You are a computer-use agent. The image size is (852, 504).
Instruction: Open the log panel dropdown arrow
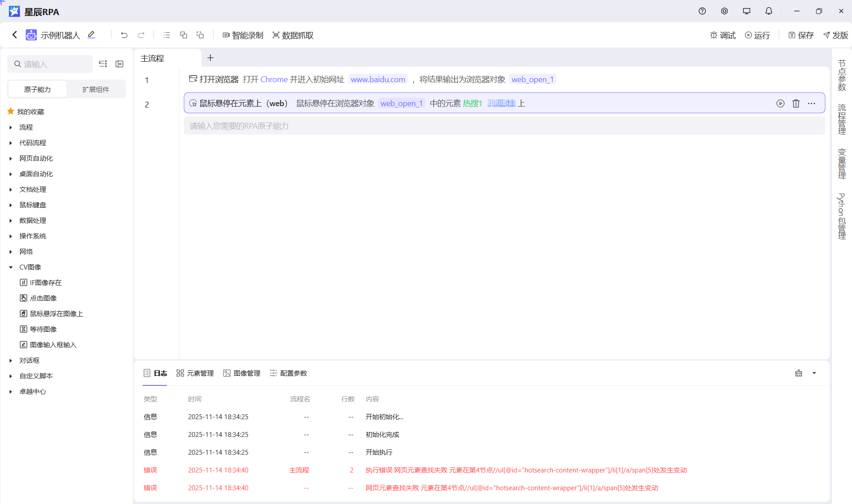tap(814, 373)
